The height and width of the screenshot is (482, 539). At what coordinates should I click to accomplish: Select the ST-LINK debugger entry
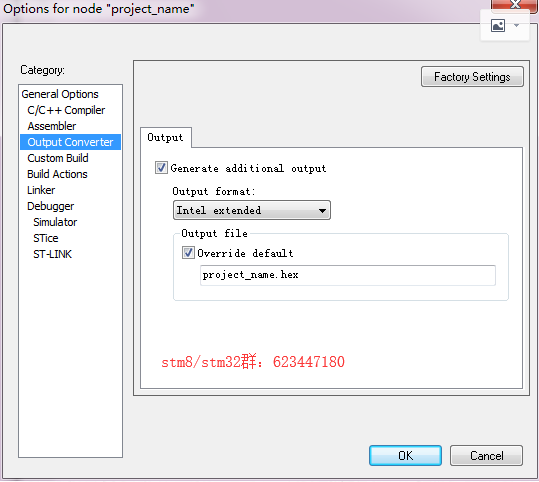(x=52, y=254)
